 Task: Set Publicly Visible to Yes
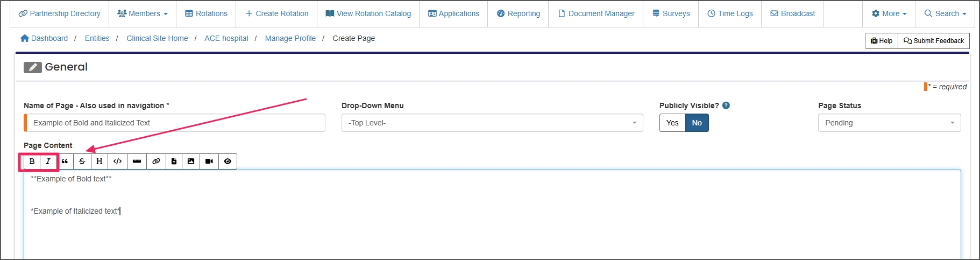[x=672, y=123]
